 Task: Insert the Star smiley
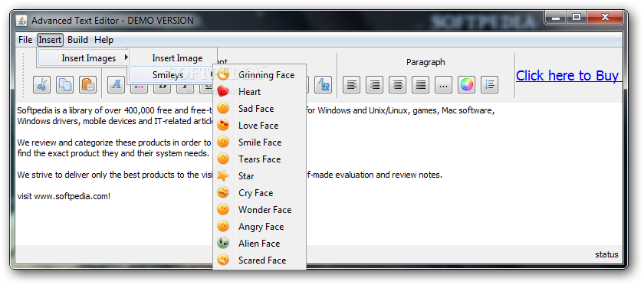click(x=260, y=175)
